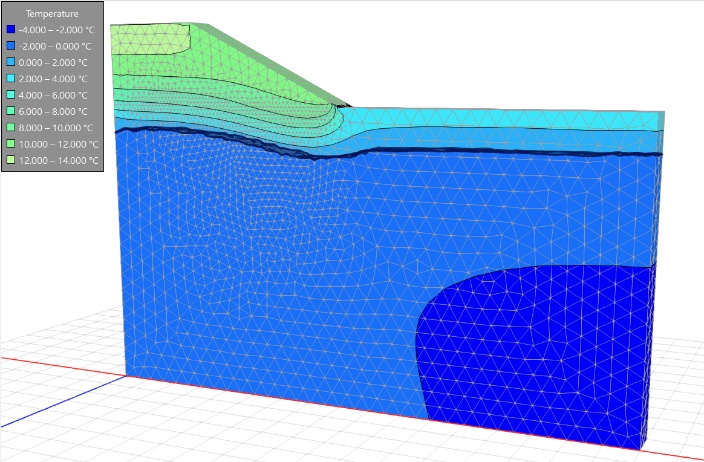Click the thick dark zero-degree isotherm line
Image resolution: width=704 pixels, height=462 pixels.
(x=386, y=151)
